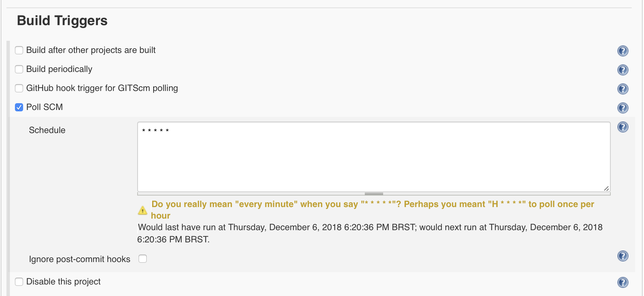The height and width of the screenshot is (296, 644).
Task: Show help for GitHub hook trigger
Action: pyautogui.click(x=623, y=89)
